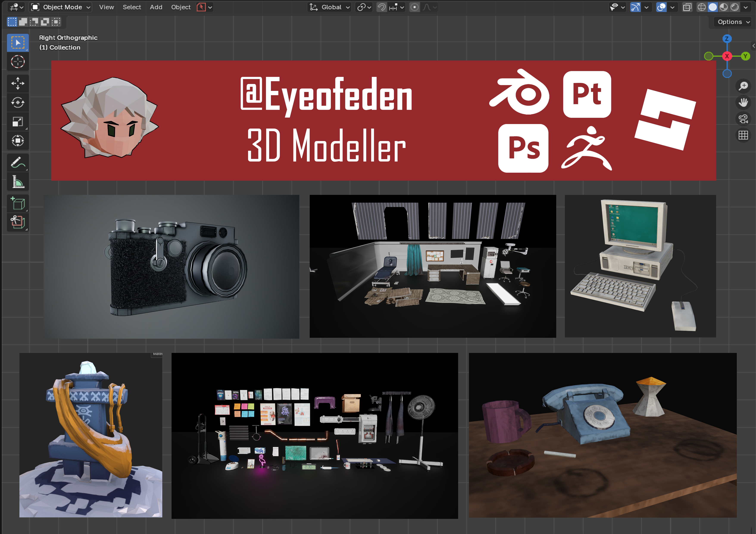Viewport: 756px width, 534px height.
Task: Click the medical room render image
Action: (x=433, y=266)
